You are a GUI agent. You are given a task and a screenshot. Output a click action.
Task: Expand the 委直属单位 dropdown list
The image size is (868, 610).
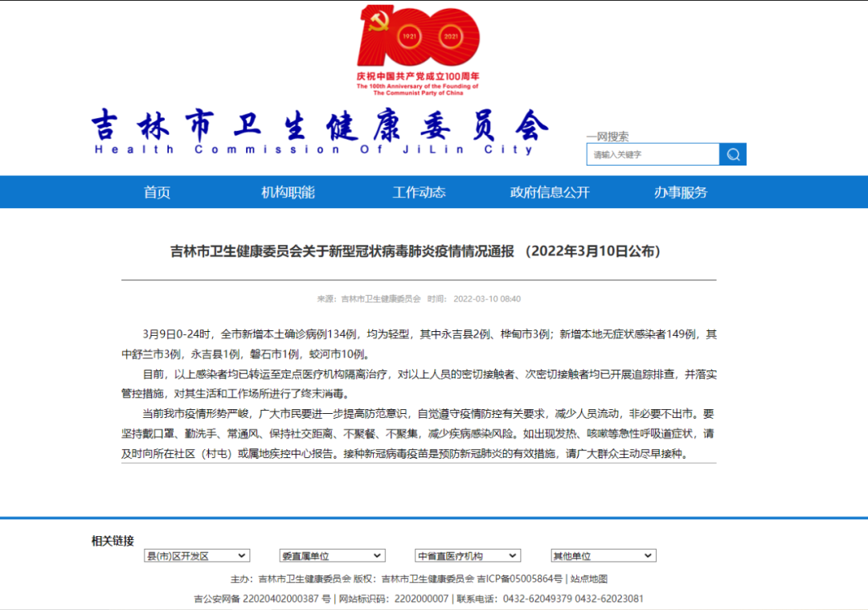pos(332,555)
